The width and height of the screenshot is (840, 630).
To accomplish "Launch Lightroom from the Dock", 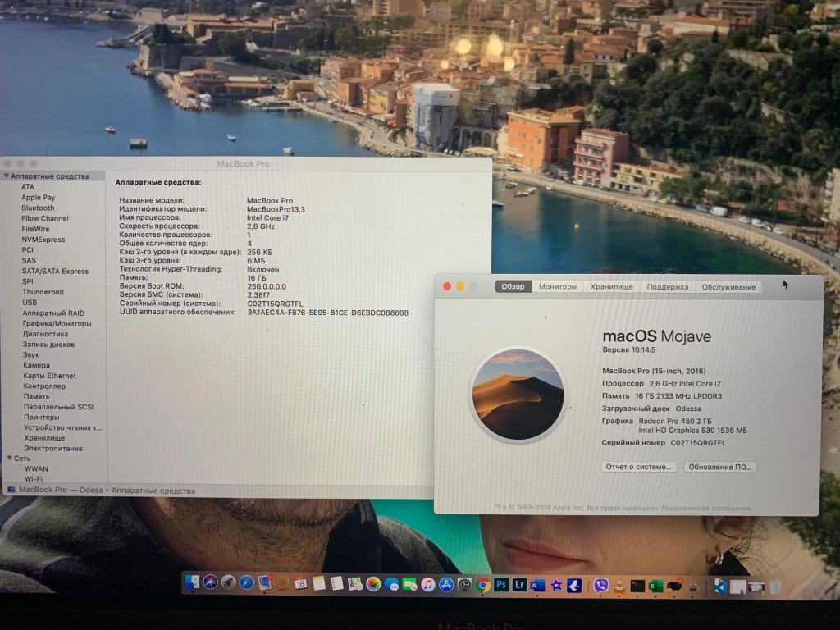I will (519, 584).
